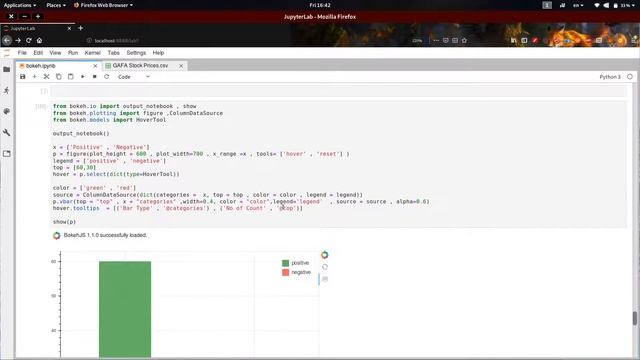Go back in Firefox
This screenshot has height=360, width=640.
[7, 40]
